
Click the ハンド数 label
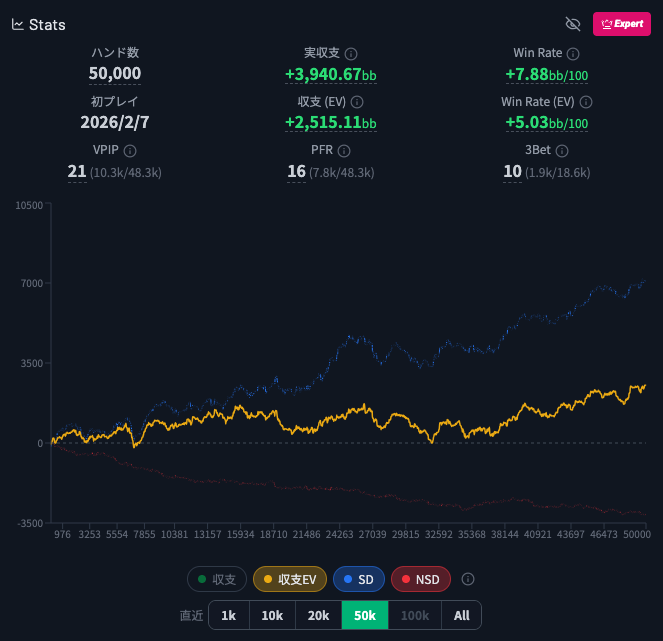click(x=115, y=52)
